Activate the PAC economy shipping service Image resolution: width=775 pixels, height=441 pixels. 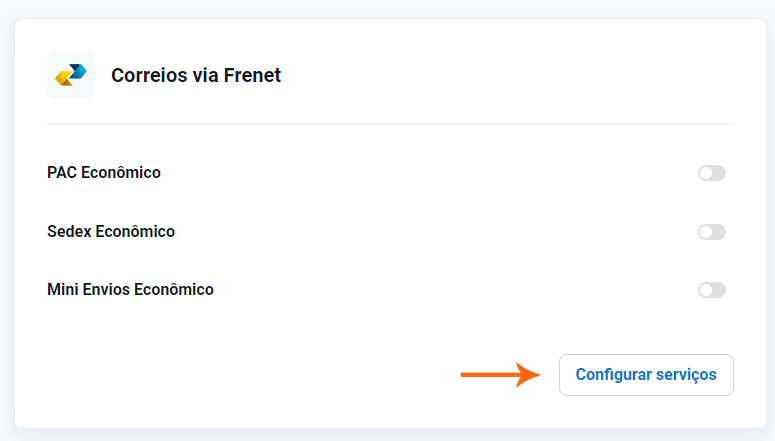pos(711,173)
